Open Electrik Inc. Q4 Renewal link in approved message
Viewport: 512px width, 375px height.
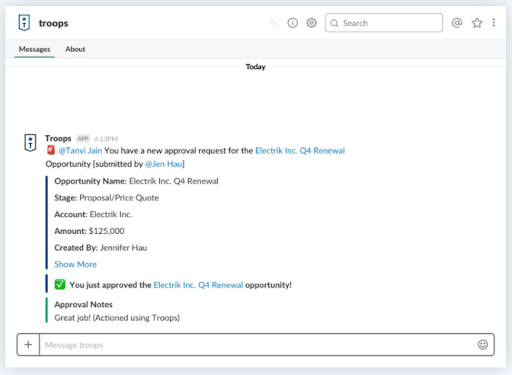198,285
